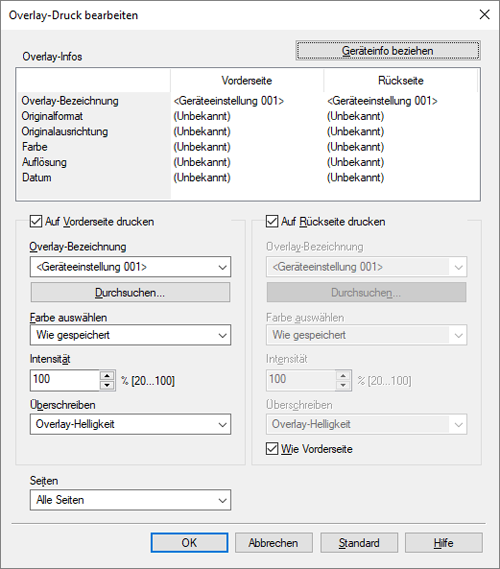The width and height of the screenshot is (500, 569).
Task: Click the front Intensität input field
Action: tap(65, 380)
